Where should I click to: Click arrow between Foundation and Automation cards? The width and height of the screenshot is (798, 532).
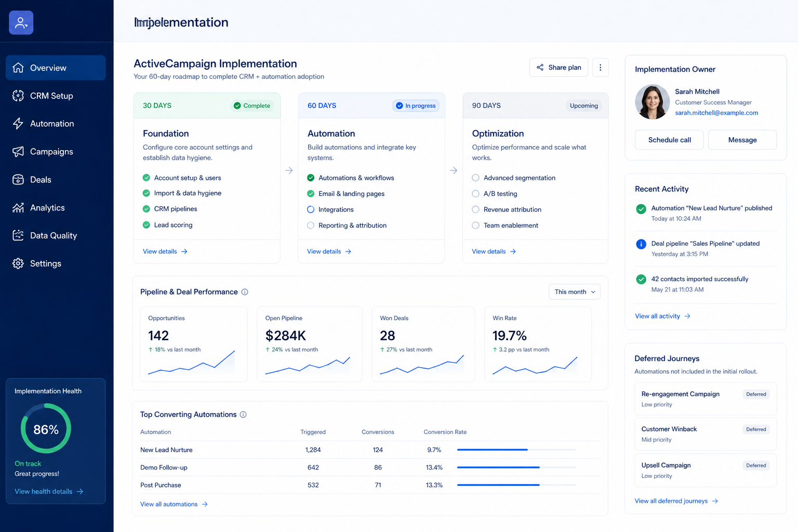pos(289,170)
